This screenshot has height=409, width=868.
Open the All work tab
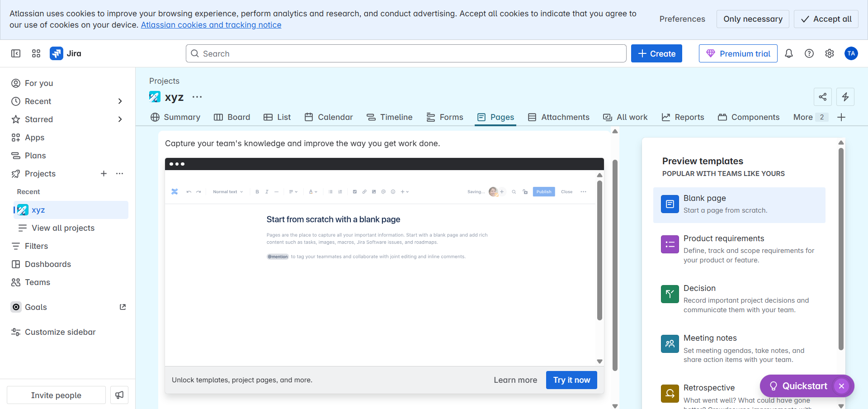625,117
